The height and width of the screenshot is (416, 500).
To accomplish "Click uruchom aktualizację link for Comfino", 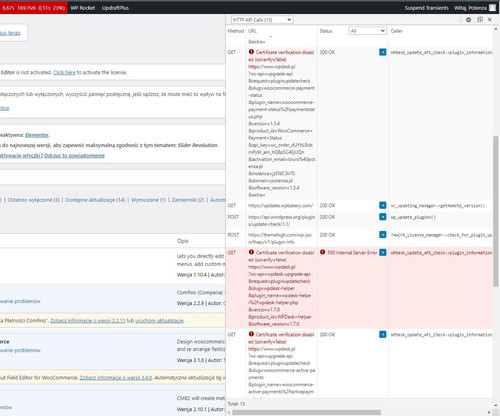I will tap(159, 321).
